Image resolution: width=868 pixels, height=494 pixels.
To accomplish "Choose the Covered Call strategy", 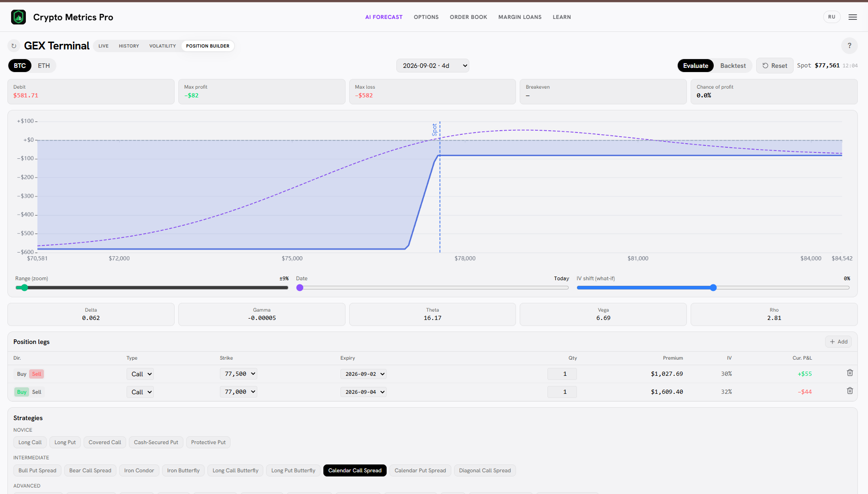I will pyautogui.click(x=105, y=442).
